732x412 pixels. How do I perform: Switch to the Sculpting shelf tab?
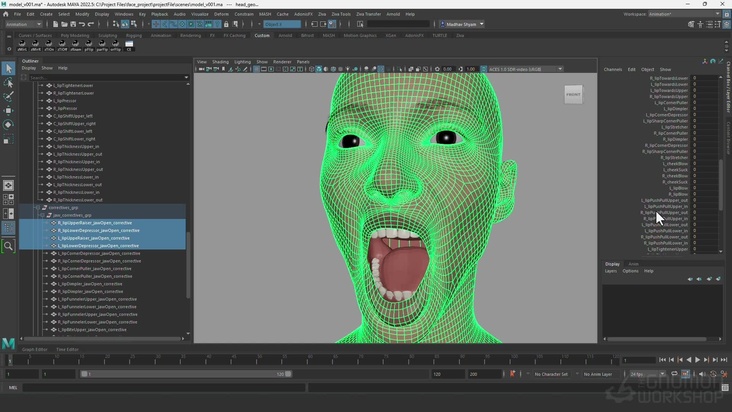point(107,35)
